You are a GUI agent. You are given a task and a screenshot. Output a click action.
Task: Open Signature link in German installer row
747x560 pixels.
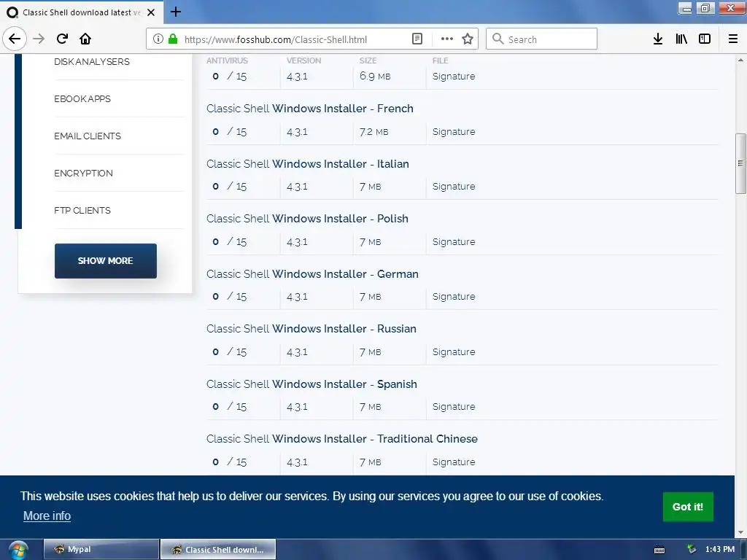pyautogui.click(x=454, y=296)
